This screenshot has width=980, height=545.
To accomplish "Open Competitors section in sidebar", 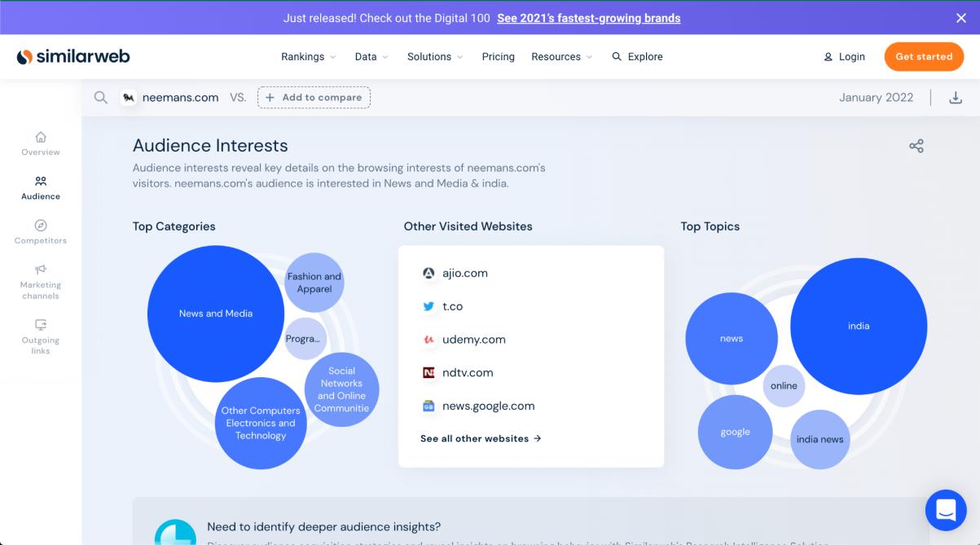I will coord(41,232).
